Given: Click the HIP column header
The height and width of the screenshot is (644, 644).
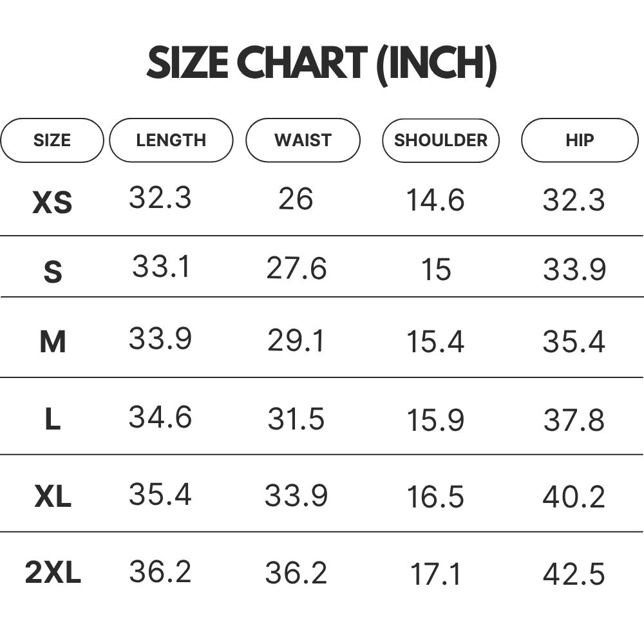Looking at the screenshot, I should [580, 140].
